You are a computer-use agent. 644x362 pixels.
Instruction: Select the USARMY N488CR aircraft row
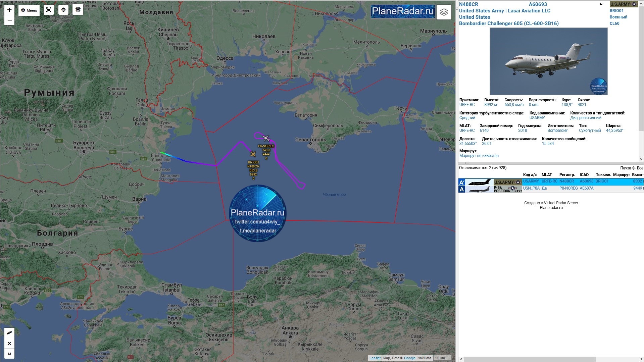(551, 182)
